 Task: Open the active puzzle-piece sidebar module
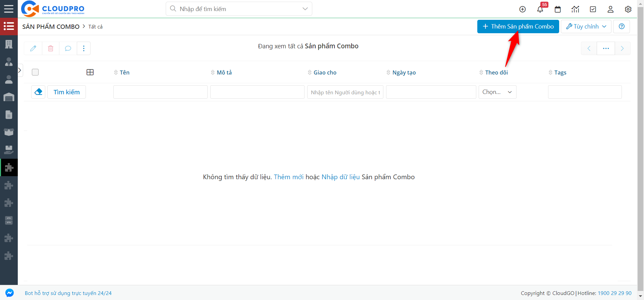pyautogui.click(x=9, y=167)
